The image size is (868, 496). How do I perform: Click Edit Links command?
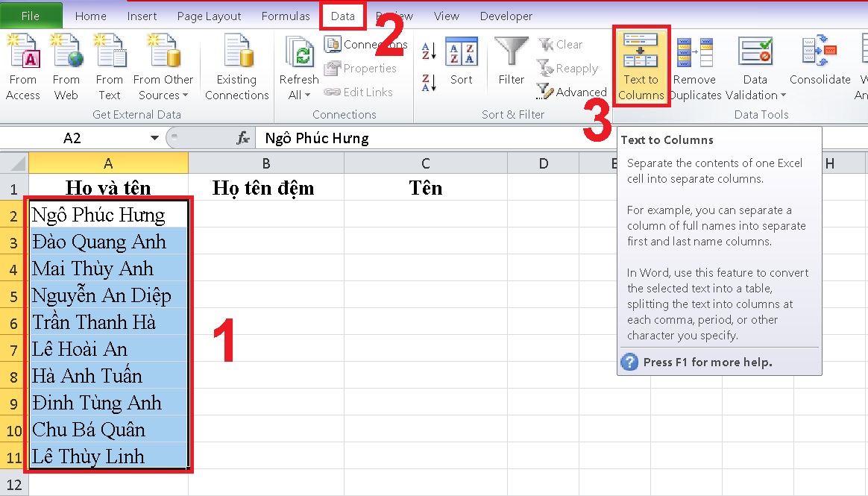click(358, 92)
